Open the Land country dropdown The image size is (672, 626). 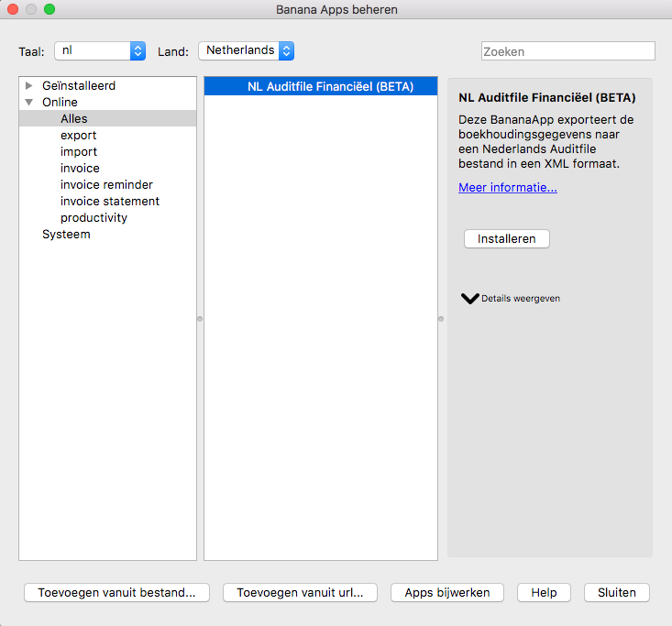[x=246, y=51]
